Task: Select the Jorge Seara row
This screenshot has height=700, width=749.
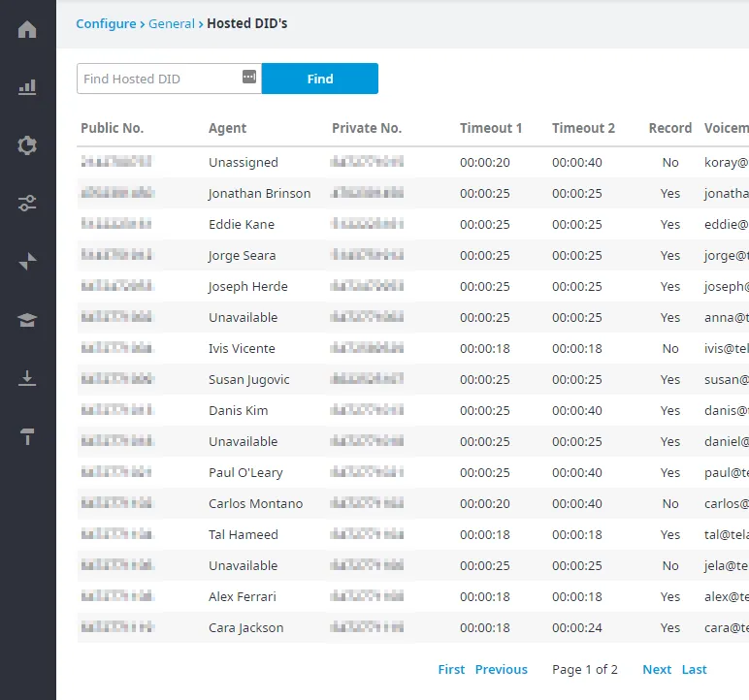Action: [x=412, y=255]
